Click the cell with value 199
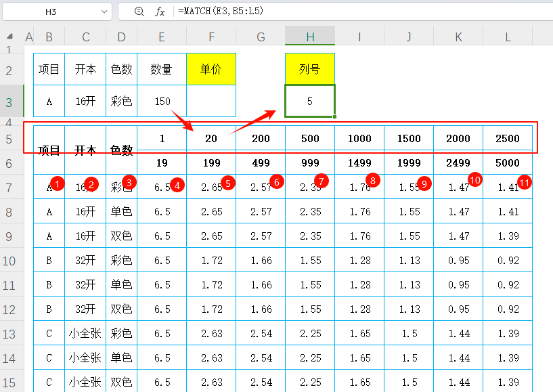Screen dimensions: 553x392 (211, 162)
